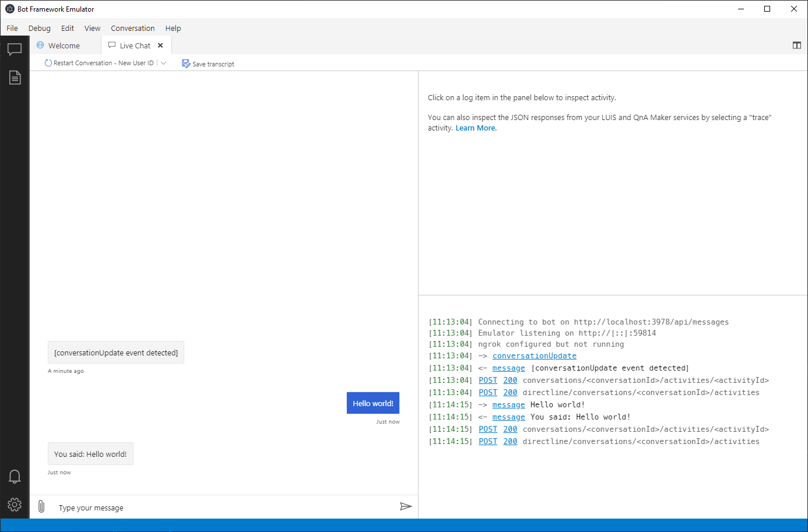
Task: Click the last POST link at 11:14:15 directline
Action: 488,442
